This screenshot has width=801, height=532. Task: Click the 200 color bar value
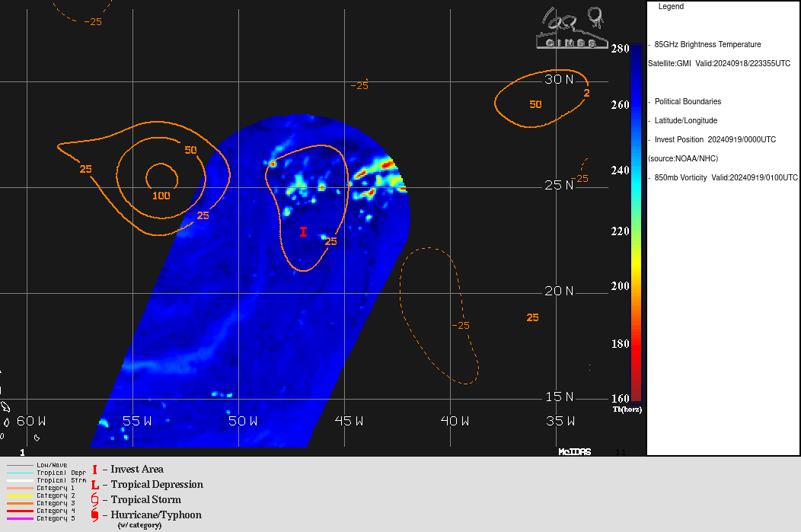[620, 286]
